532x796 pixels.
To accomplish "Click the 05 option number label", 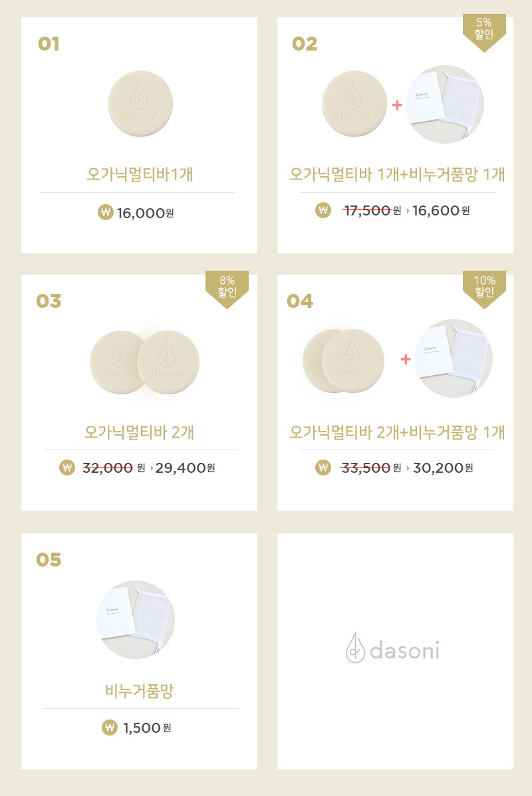I will point(49,559).
